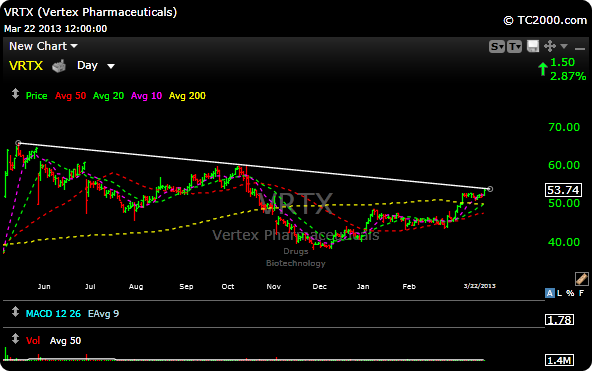
Task: Open the S dropdown button
Action: tap(496, 46)
